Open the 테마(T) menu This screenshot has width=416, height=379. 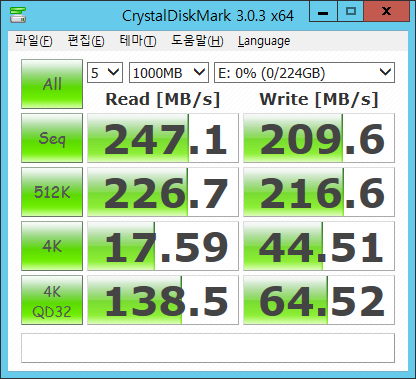tap(138, 41)
